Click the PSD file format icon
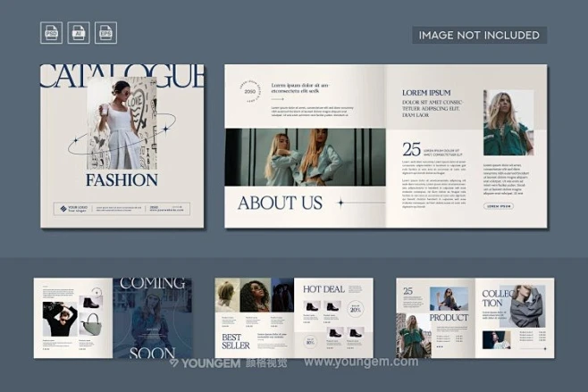The height and width of the screenshot is (392, 588). coord(51,33)
